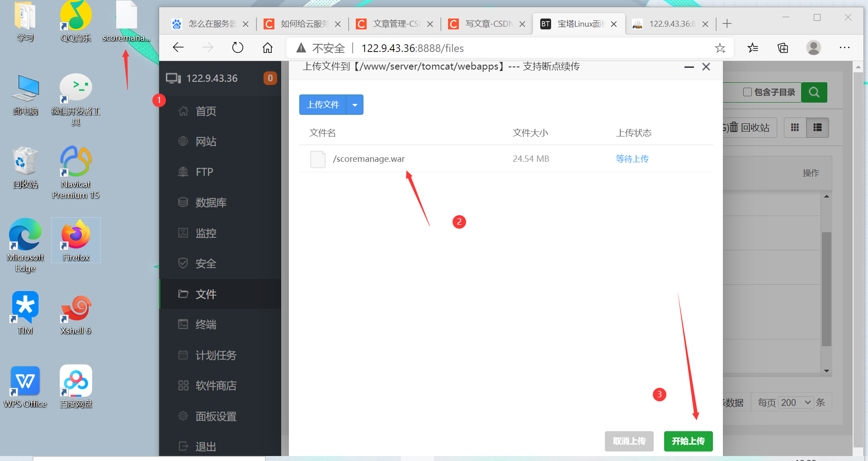Open the browser Settings and more menu
Screen dimensions: 868x461
coord(844,47)
